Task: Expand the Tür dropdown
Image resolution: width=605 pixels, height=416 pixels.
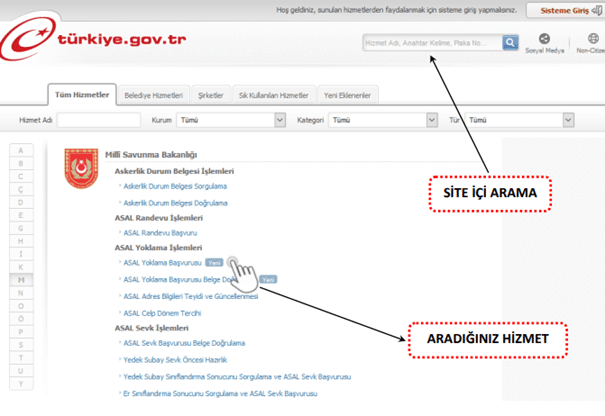Action: 519,120
